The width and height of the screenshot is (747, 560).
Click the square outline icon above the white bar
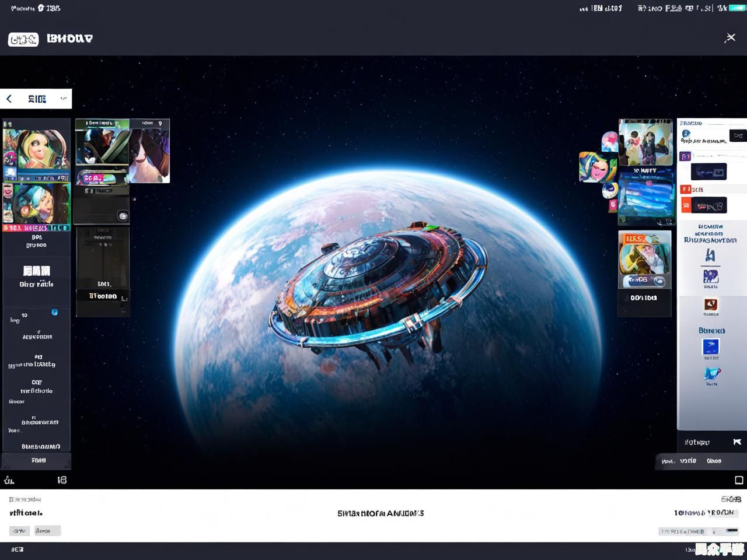pyautogui.click(x=739, y=480)
